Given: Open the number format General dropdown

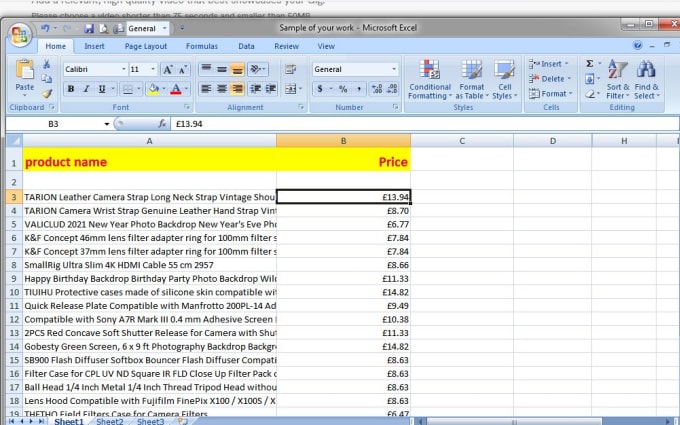Looking at the screenshot, I should [394, 69].
